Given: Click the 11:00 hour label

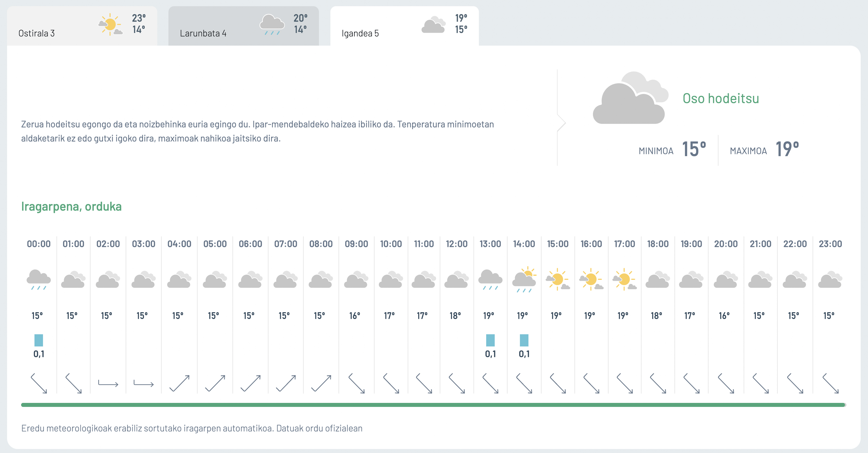Looking at the screenshot, I should point(424,244).
